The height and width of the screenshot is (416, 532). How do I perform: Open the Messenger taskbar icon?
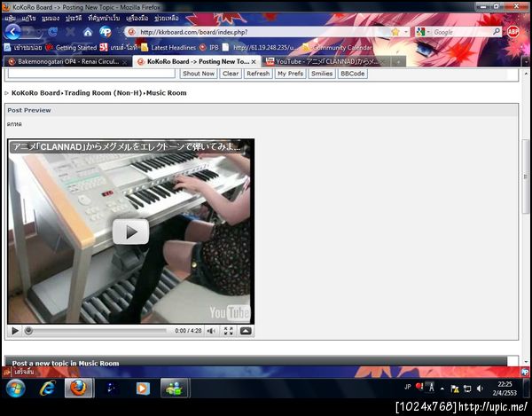click(x=174, y=389)
